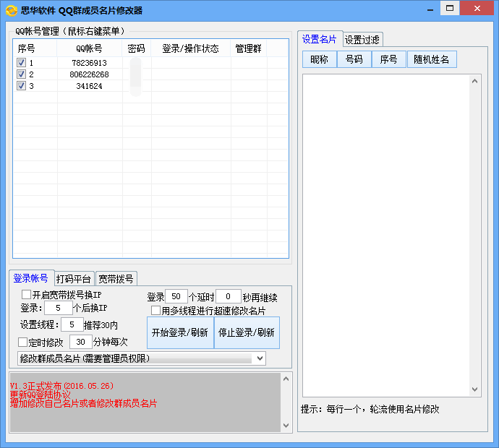499x448 pixels.
Task: Select account 341624
Action: 90,86
